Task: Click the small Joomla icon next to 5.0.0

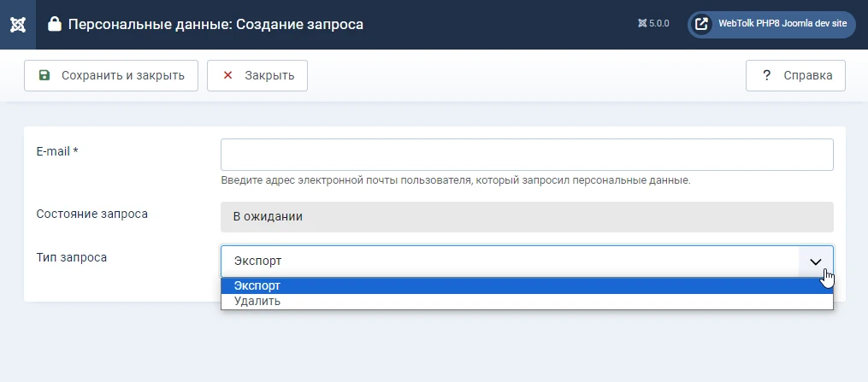Action: (642, 24)
